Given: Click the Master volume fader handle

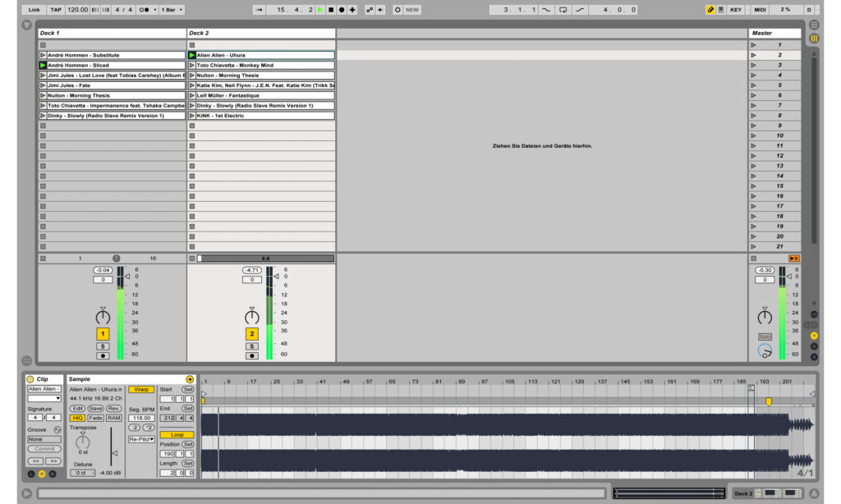Looking at the screenshot, I should 789,277.
